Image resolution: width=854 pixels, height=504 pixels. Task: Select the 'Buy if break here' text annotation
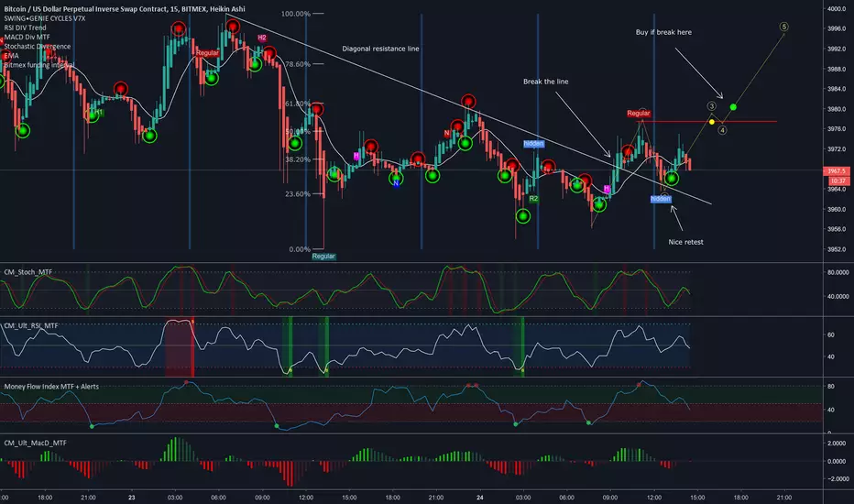[x=663, y=32]
